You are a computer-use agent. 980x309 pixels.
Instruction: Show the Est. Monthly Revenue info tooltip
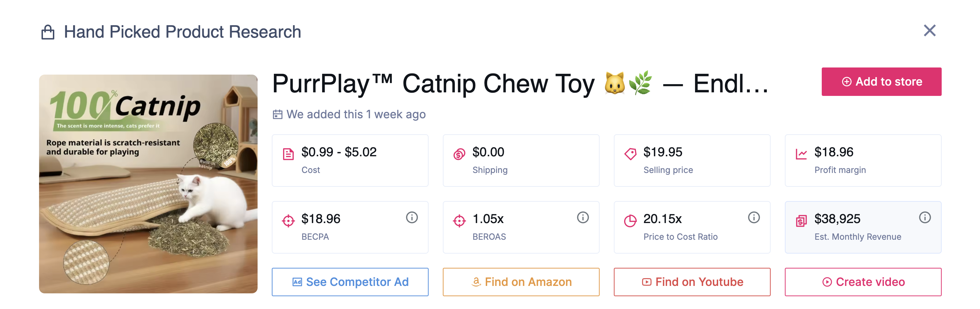[x=926, y=218]
